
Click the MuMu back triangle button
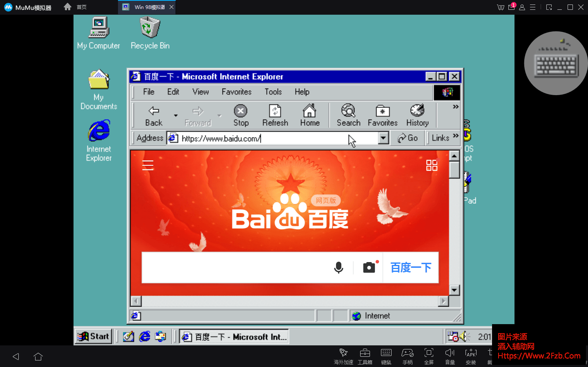16,356
